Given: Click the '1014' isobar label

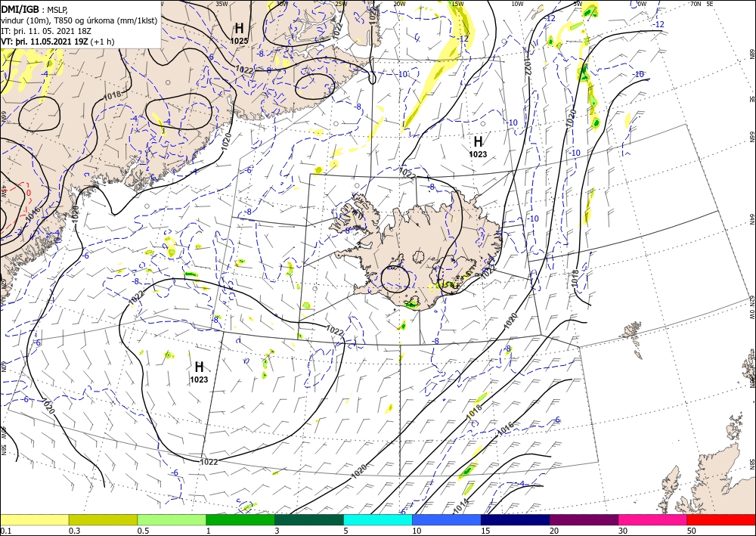Looking at the screenshot, I should click(461, 506).
